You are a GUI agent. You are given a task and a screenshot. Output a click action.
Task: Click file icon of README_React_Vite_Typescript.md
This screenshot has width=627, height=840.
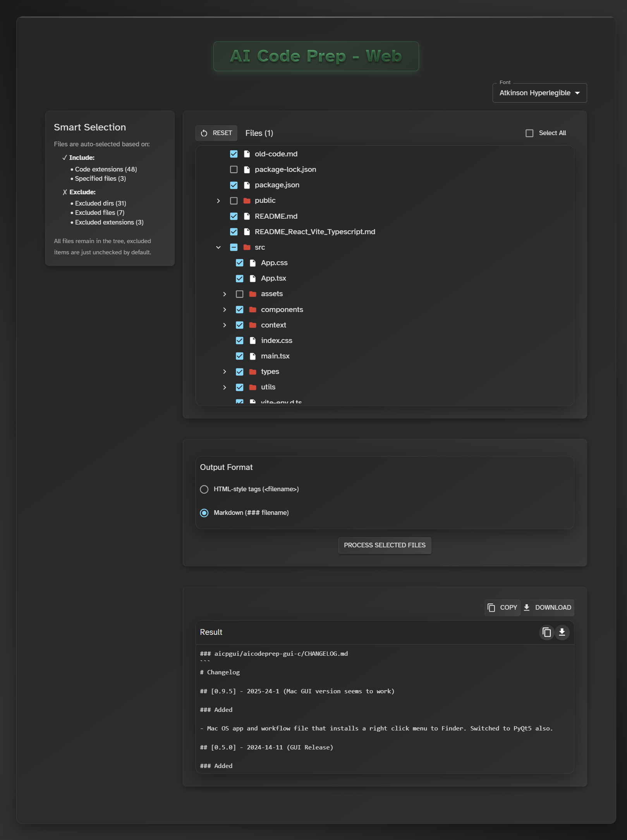tap(247, 231)
